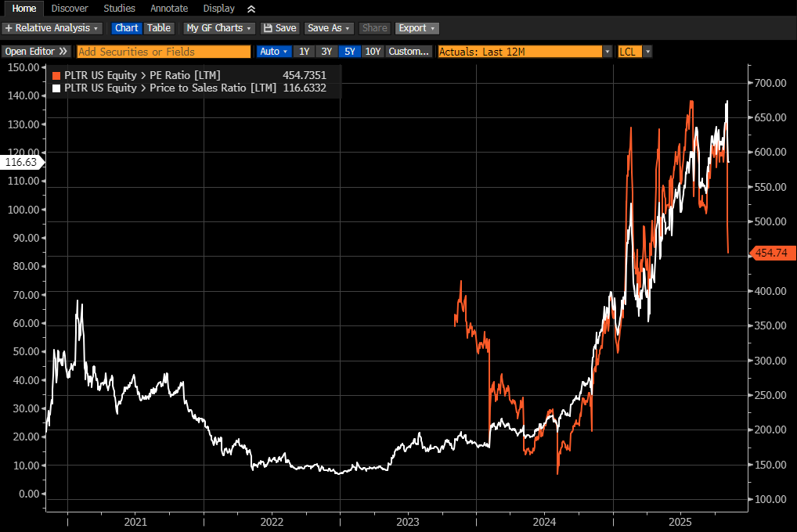
Task: Select the 10Y time range
Action: 373,52
